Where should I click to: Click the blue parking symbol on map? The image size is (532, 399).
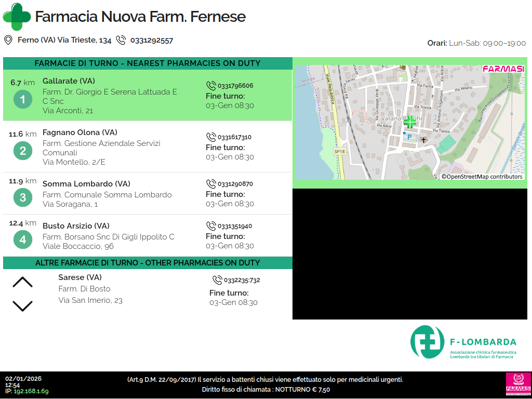(x=409, y=137)
